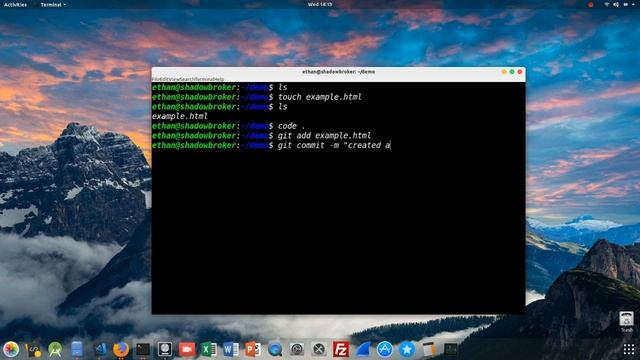Open the round X icon in dock
Image resolution: width=640 pixels, height=360 pixels.
pos(319,349)
